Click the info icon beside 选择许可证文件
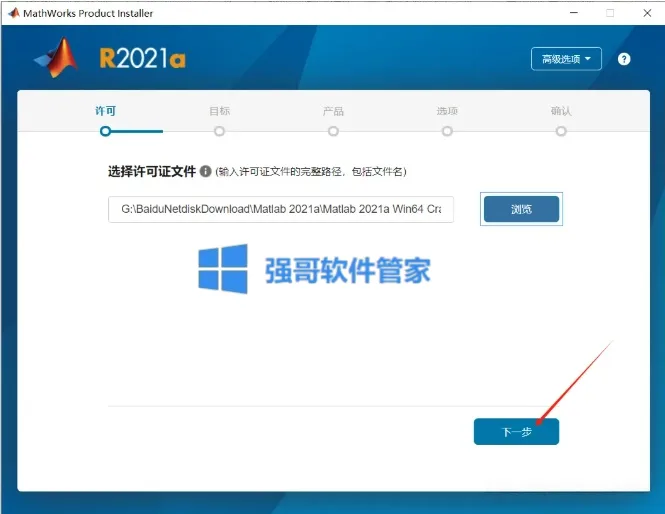The width and height of the screenshot is (665, 514). [205, 171]
